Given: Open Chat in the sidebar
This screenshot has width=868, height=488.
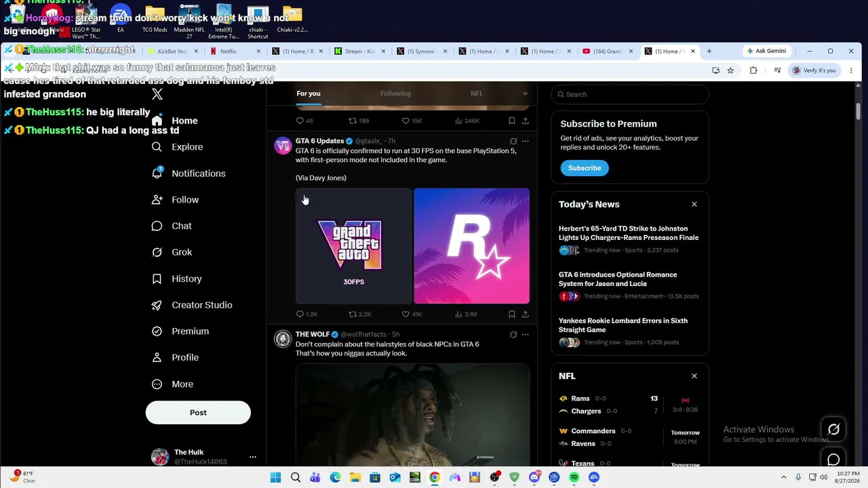Looking at the screenshot, I should click(x=172, y=226).
